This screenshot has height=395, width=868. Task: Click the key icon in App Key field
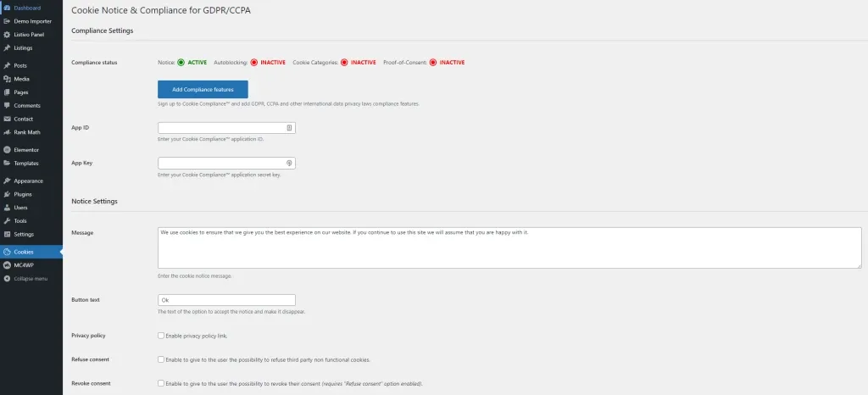tap(289, 164)
